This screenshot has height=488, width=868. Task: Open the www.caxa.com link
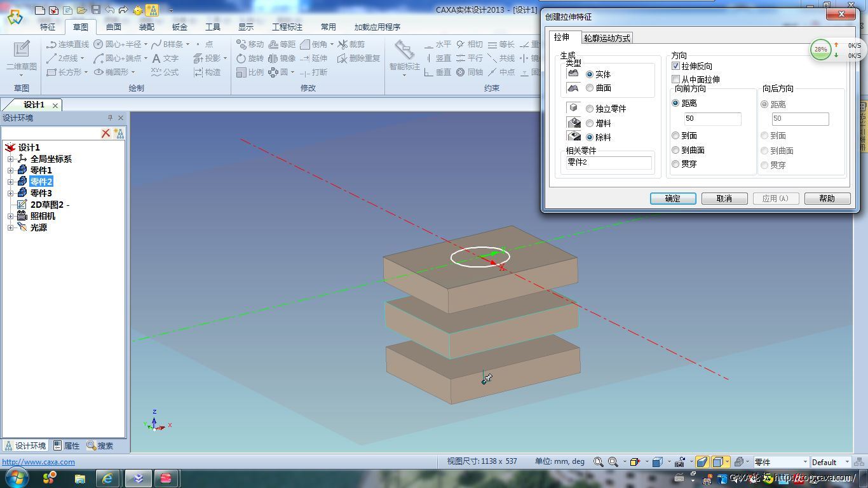pyautogui.click(x=38, y=462)
